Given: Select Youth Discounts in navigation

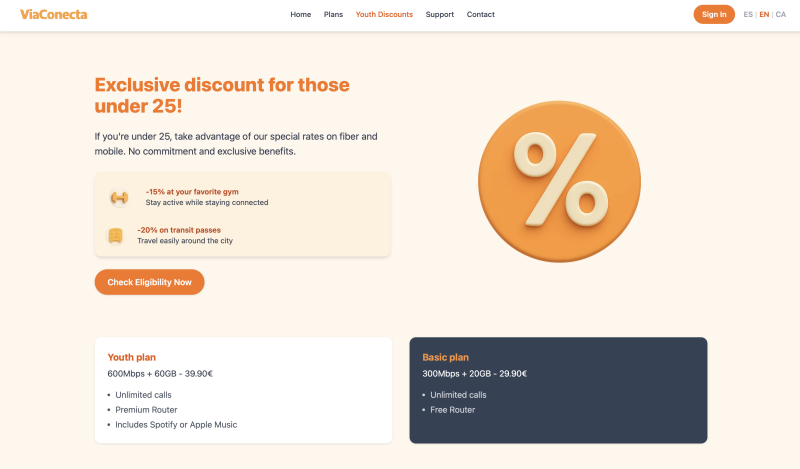Looking at the screenshot, I should pyautogui.click(x=384, y=15).
